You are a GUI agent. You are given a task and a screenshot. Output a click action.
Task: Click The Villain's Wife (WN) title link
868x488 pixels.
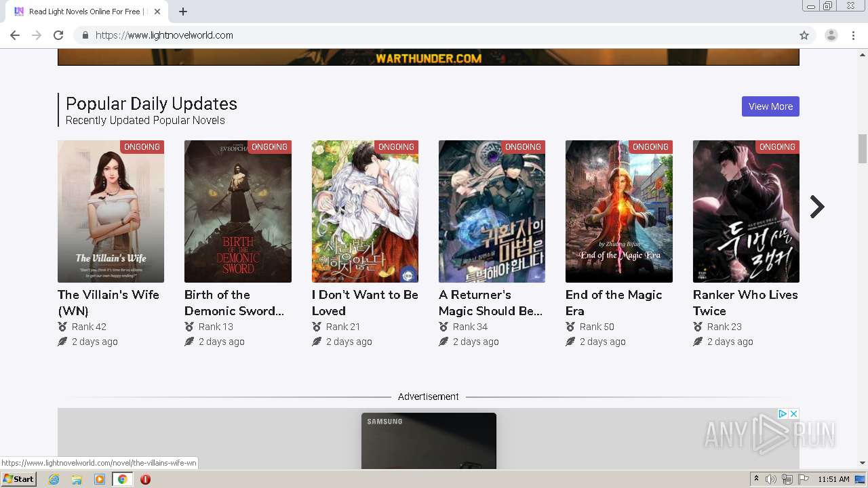click(x=108, y=303)
